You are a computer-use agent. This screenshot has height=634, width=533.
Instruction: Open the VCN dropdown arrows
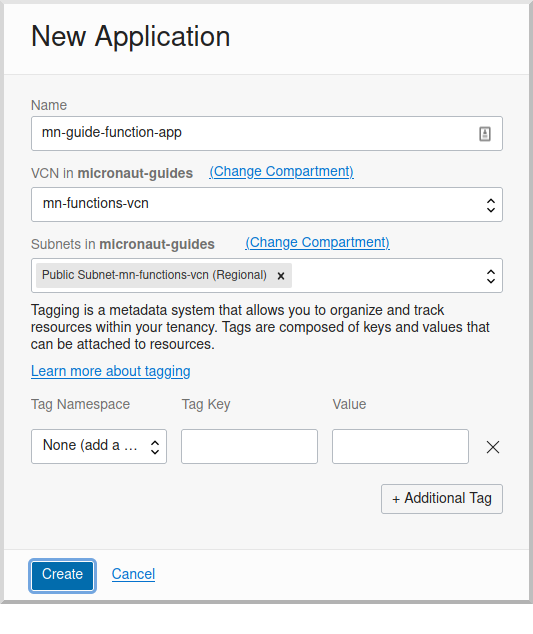(491, 205)
